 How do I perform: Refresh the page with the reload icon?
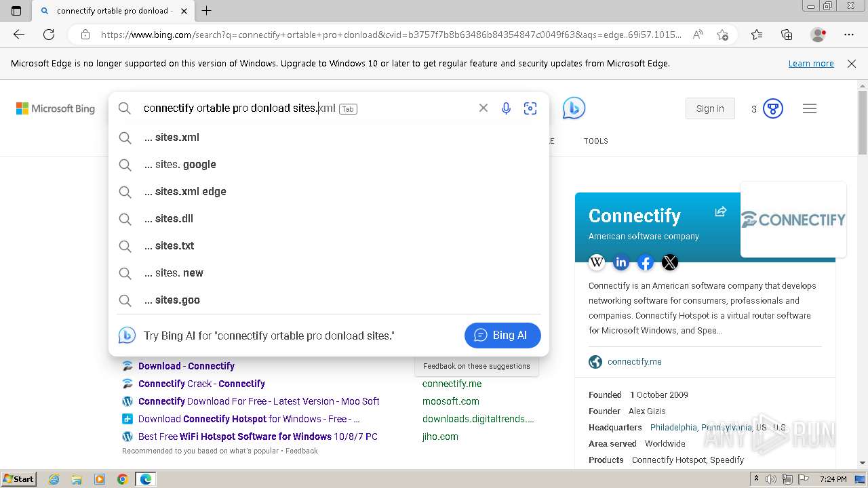point(49,35)
